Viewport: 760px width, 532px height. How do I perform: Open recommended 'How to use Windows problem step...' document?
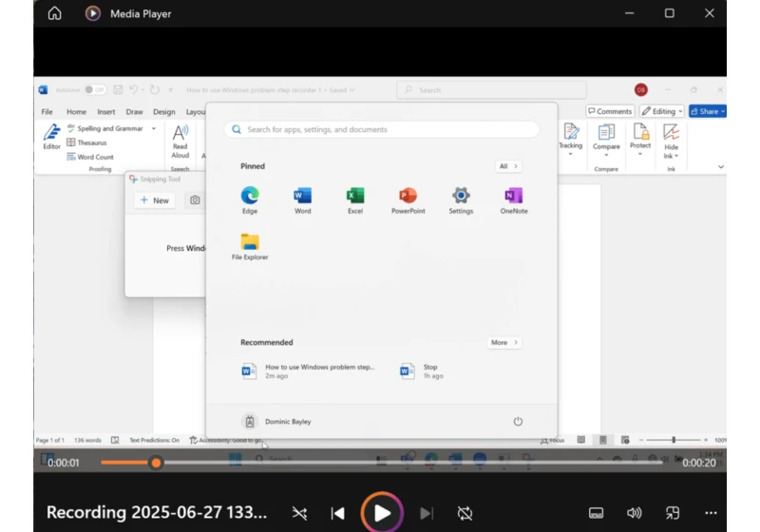(x=308, y=371)
